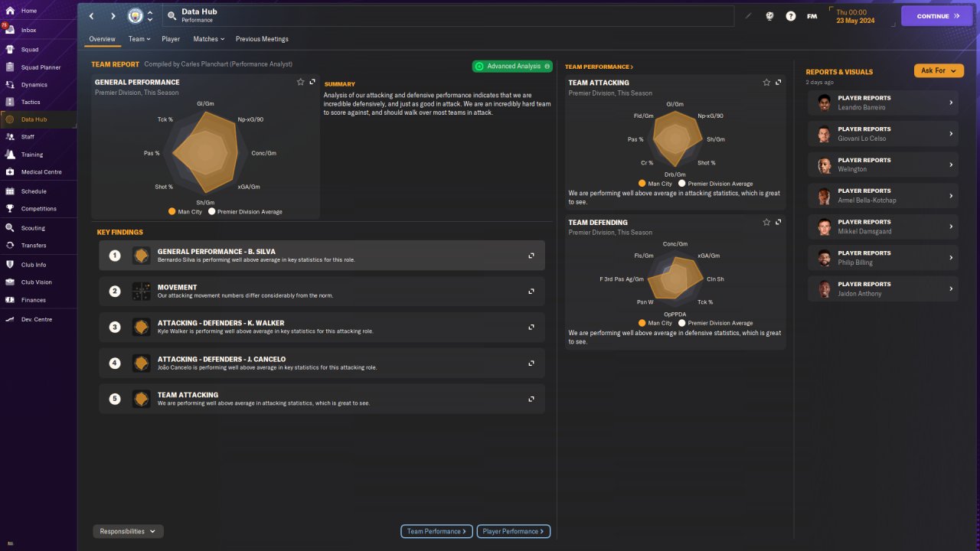The width and height of the screenshot is (980, 551).
Task: Click Man City orange swatch in Team Defending legend
Action: click(642, 323)
